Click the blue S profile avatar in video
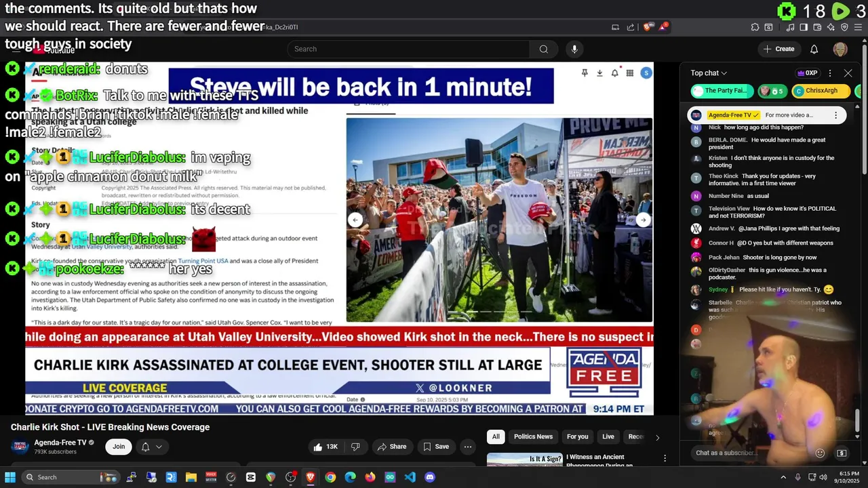Viewport: 868px width, 488px height. [646, 73]
